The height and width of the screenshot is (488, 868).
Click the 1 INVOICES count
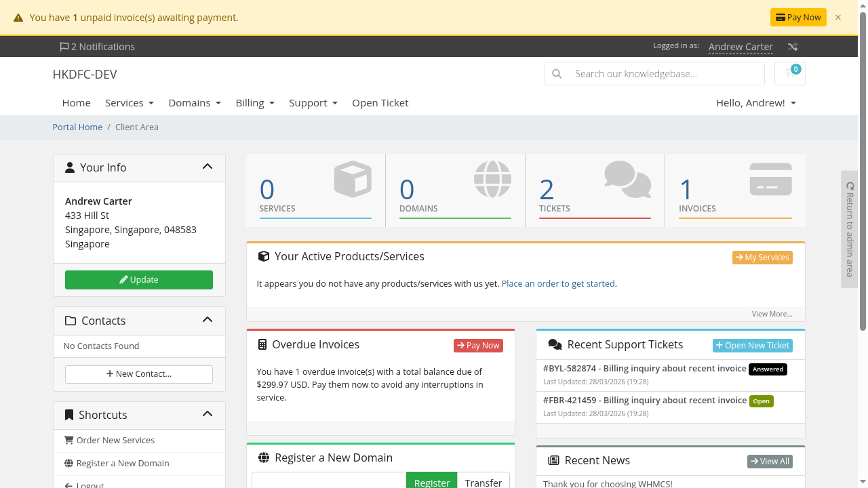[x=686, y=190]
